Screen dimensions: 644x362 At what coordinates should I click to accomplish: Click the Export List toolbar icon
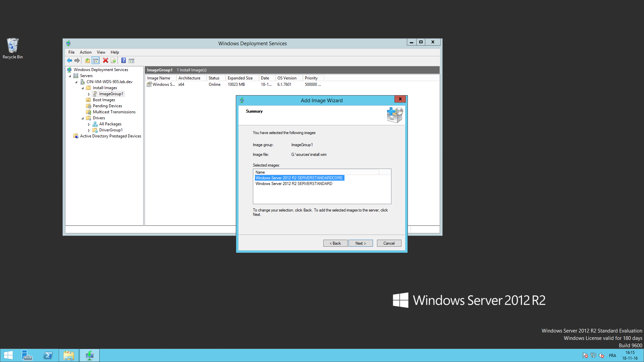(x=113, y=61)
